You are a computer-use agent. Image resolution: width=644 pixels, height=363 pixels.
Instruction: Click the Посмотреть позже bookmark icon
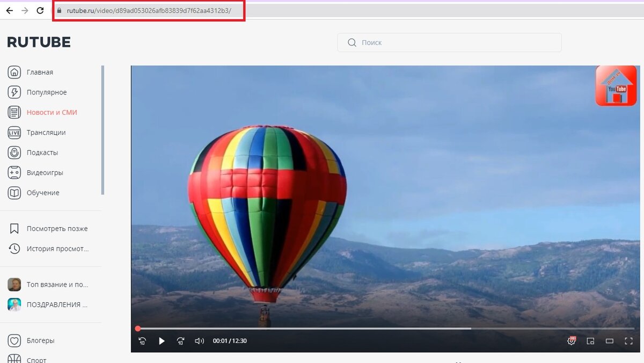pyautogui.click(x=14, y=229)
